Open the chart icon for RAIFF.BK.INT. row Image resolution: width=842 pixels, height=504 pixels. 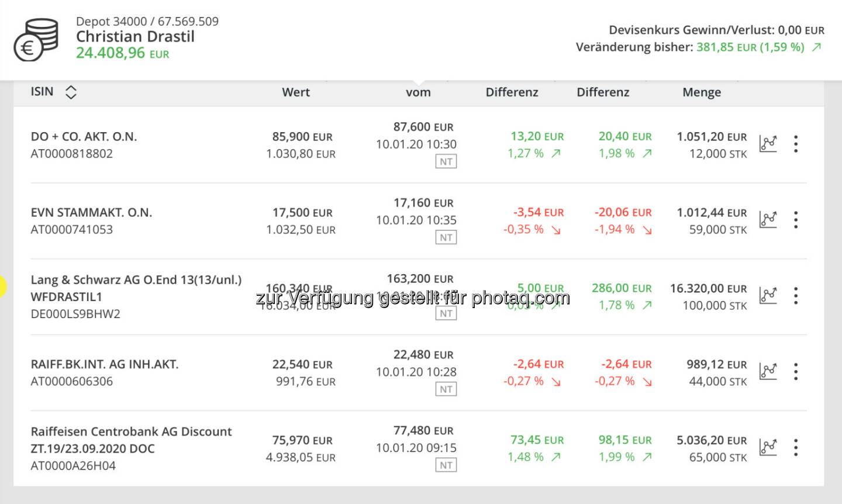[768, 372]
